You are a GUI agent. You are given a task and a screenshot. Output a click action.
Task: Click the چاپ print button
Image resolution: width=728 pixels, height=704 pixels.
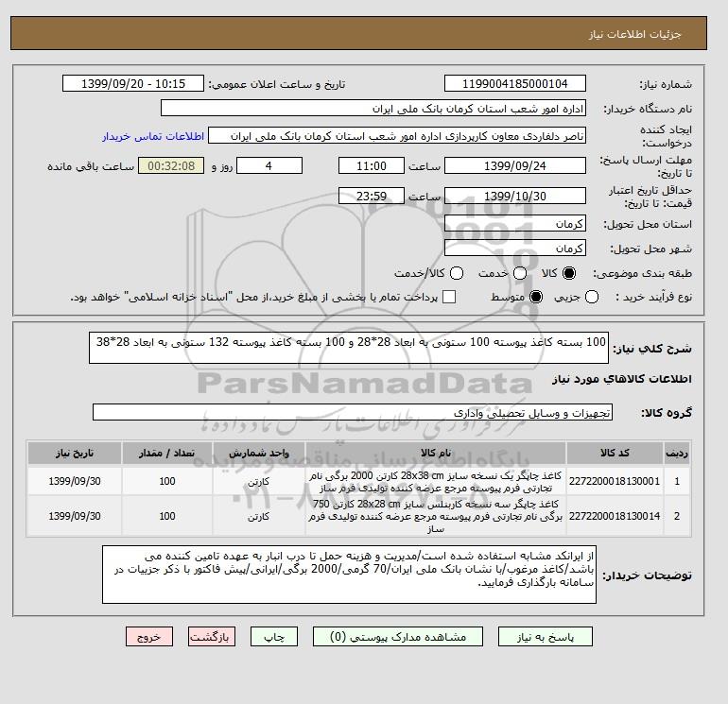click(x=274, y=637)
